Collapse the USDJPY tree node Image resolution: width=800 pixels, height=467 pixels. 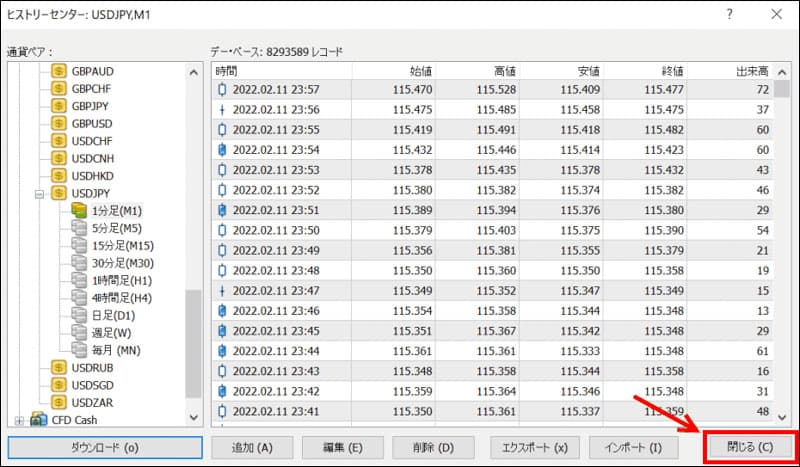(x=39, y=193)
